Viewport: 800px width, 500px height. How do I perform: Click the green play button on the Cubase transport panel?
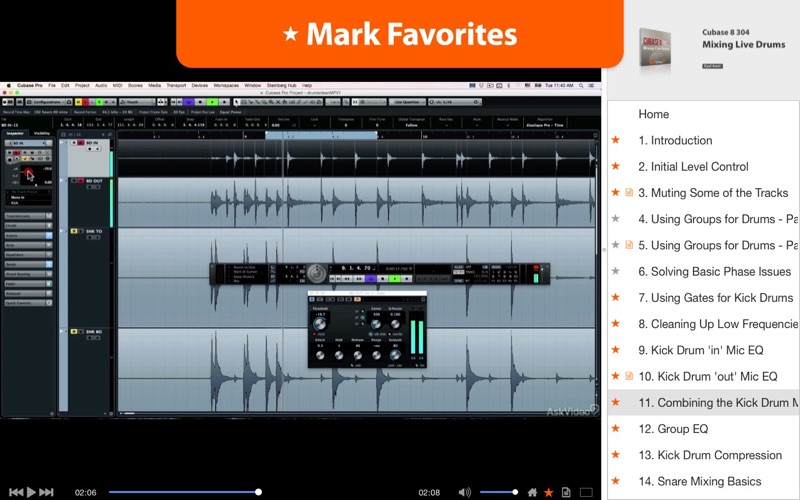tap(394, 279)
